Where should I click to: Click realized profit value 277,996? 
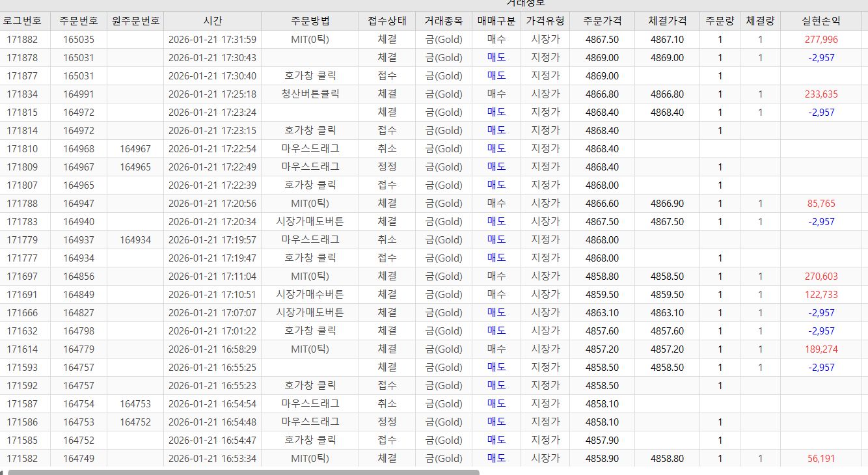coord(821,40)
